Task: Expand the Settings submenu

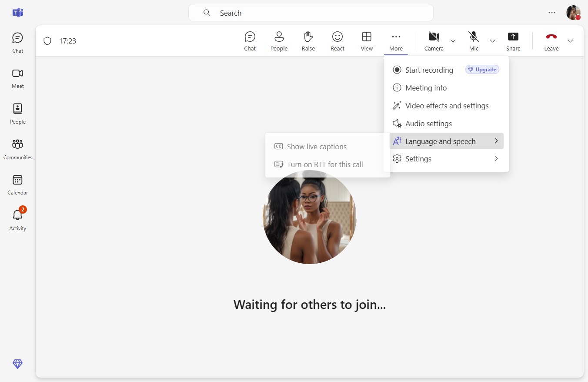Action: 446,159
